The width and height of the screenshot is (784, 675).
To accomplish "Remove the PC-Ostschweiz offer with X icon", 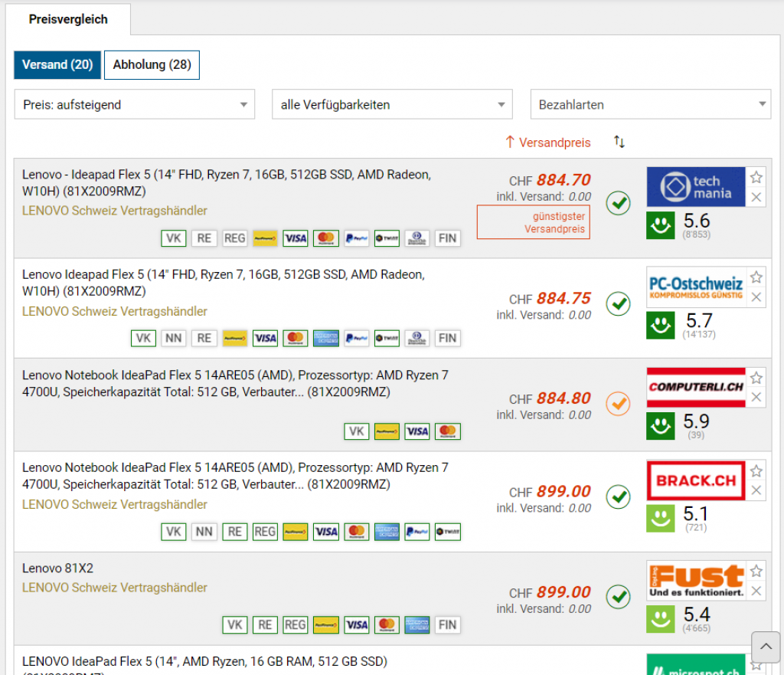I will coord(756,297).
